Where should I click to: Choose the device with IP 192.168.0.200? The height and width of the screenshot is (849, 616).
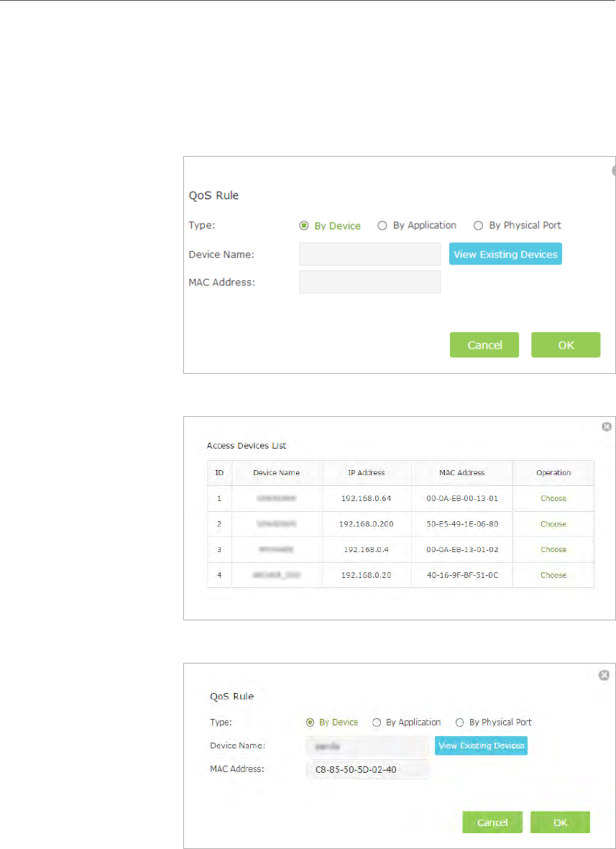point(553,524)
